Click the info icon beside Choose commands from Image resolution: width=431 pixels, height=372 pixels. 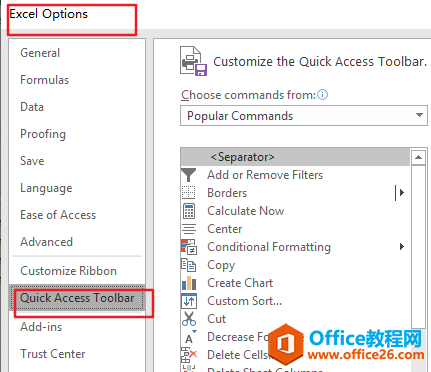[322, 95]
